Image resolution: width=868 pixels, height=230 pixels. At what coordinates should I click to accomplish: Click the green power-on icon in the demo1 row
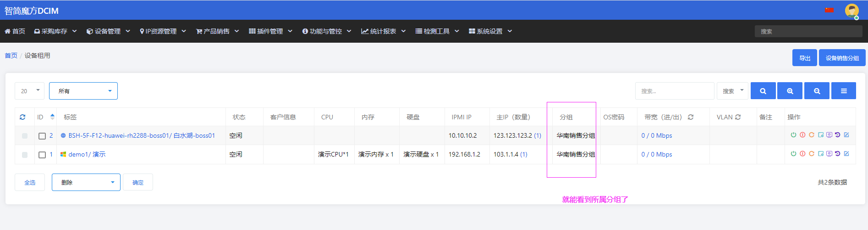click(x=793, y=154)
